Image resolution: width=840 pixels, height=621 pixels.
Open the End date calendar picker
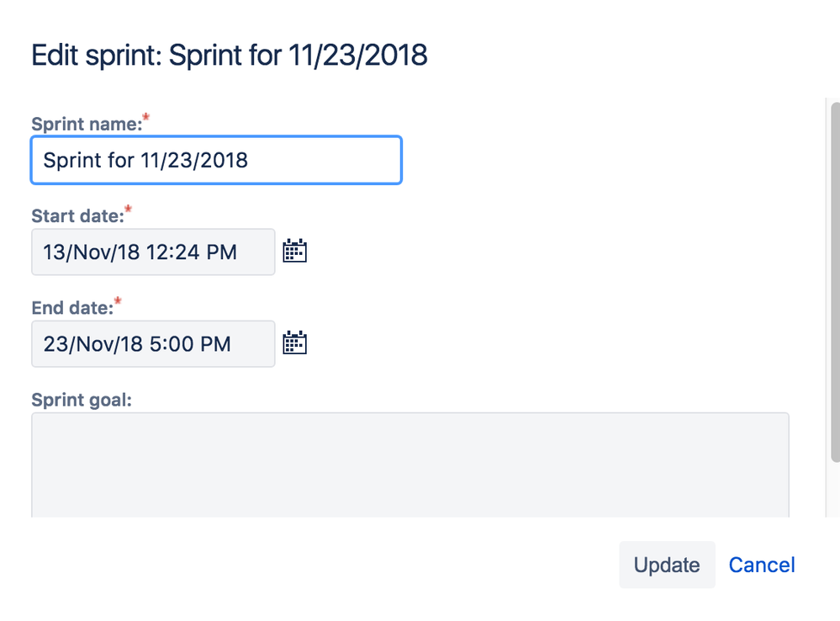(x=294, y=343)
